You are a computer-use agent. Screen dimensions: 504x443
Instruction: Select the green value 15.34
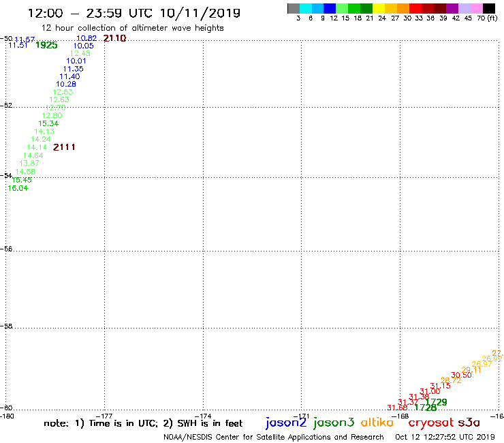point(48,123)
